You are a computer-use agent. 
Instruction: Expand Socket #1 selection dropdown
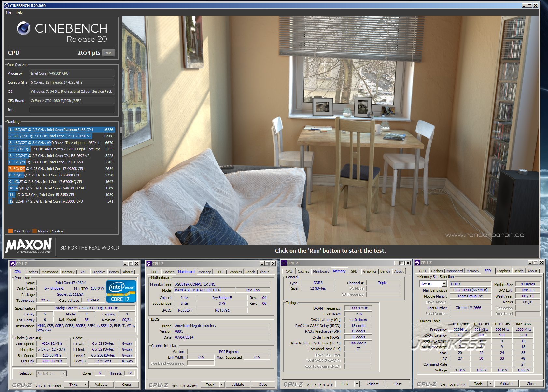point(64,374)
